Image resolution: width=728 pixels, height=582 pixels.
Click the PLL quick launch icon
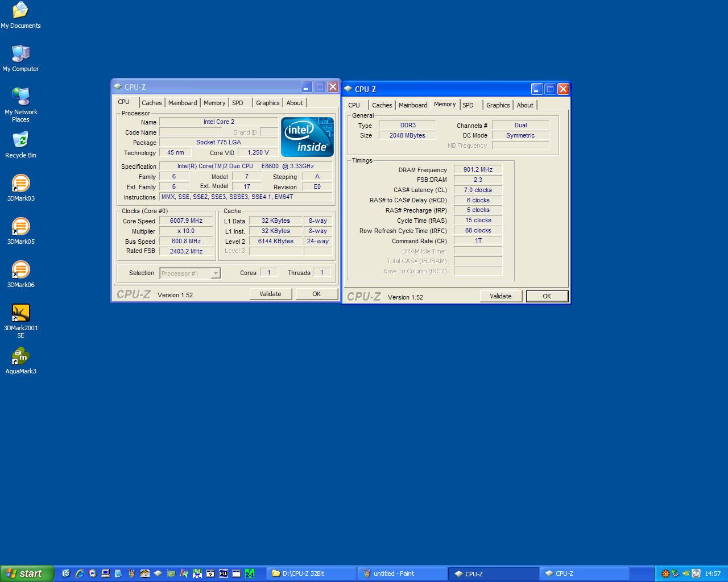pos(224,573)
